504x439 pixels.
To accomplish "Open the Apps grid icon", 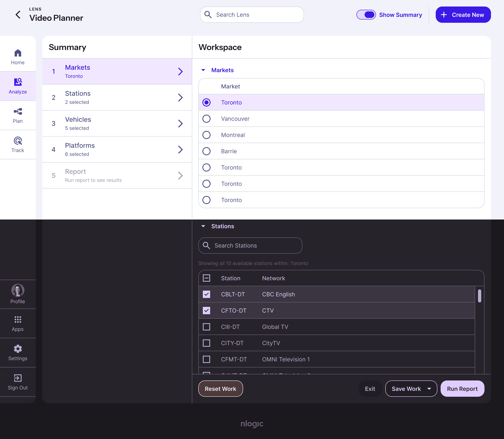I will tap(18, 320).
